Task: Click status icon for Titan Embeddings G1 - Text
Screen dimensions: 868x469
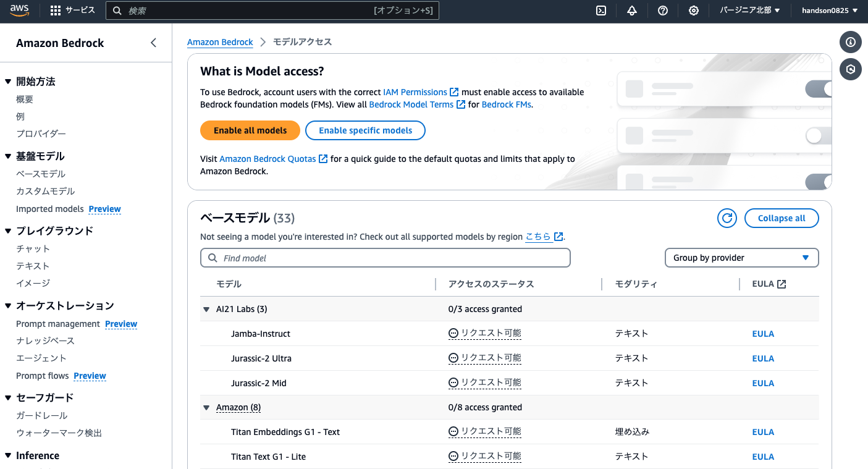Action: (x=453, y=431)
